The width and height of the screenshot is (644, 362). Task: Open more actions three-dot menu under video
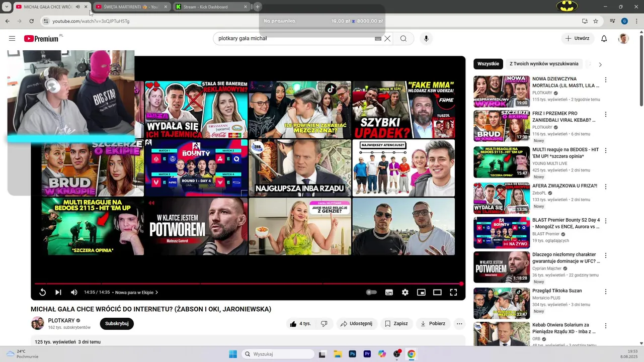pyautogui.click(x=459, y=324)
